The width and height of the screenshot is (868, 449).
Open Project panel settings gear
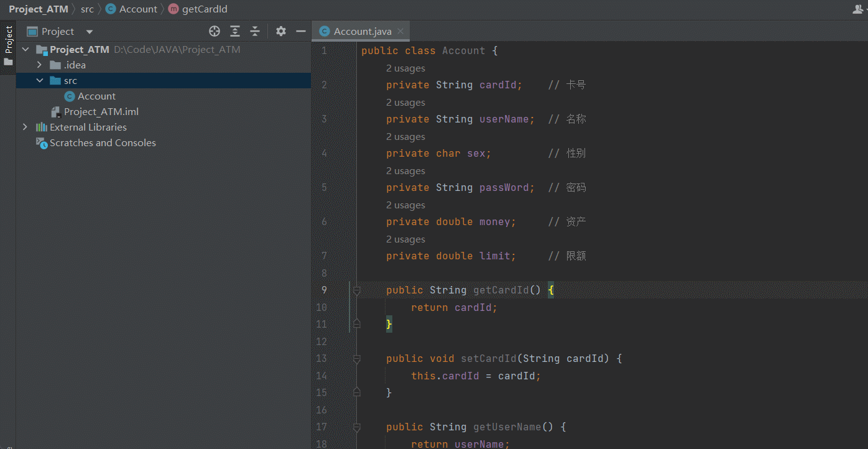(281, 31)
